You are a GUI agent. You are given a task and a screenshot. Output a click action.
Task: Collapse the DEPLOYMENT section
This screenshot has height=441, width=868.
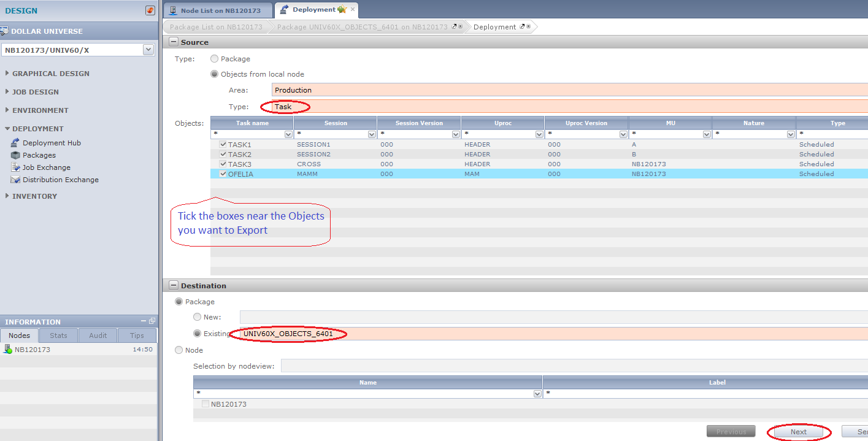click(x=7, y=129)
